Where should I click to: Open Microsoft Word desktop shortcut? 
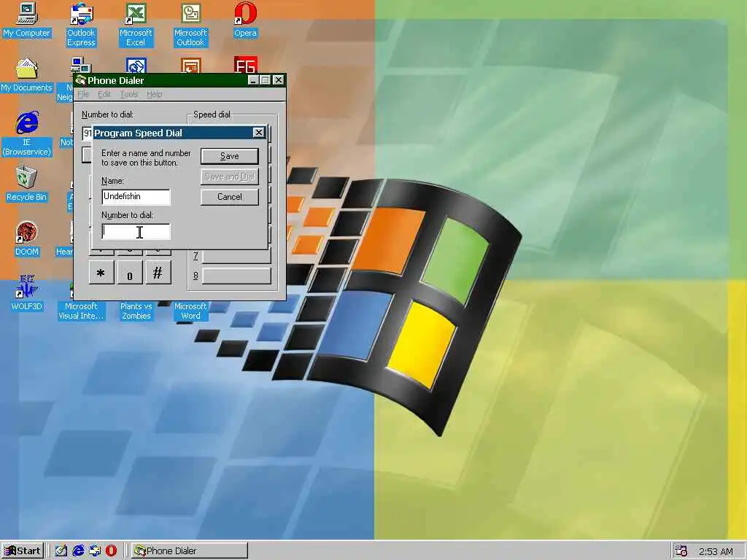190,311
